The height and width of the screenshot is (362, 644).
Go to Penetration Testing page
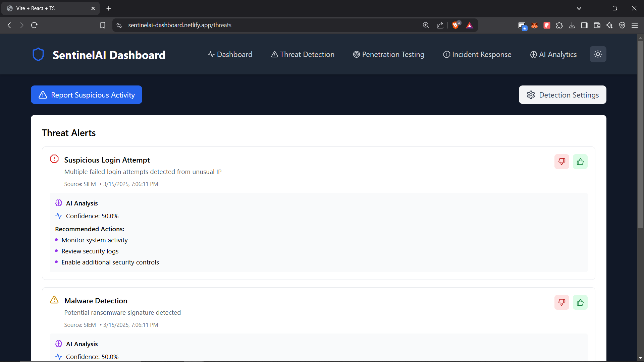(388, 54)
